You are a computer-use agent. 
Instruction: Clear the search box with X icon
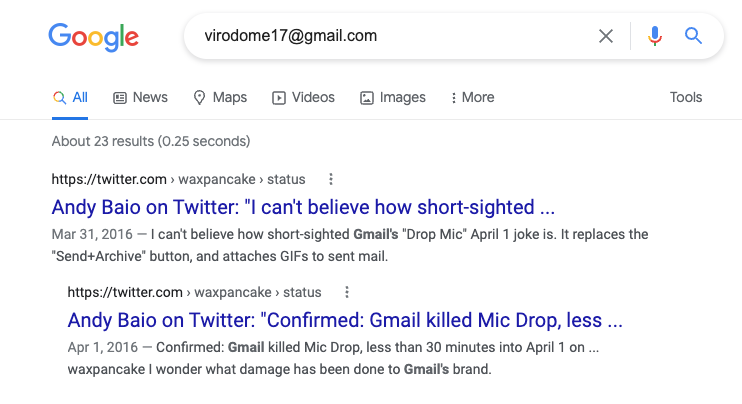(x=606, y=36)
